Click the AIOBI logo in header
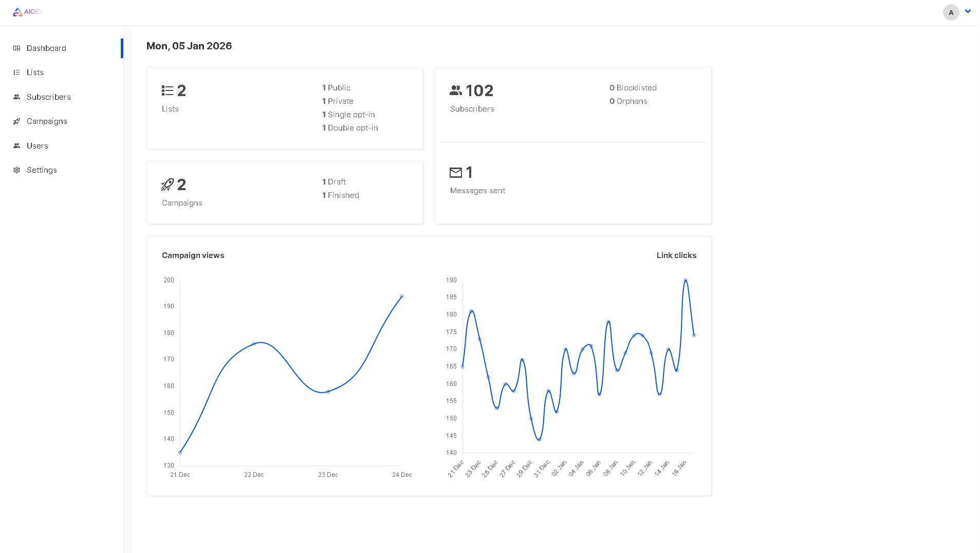The height and width of the screenshot is (553, 980). [27, 12]
